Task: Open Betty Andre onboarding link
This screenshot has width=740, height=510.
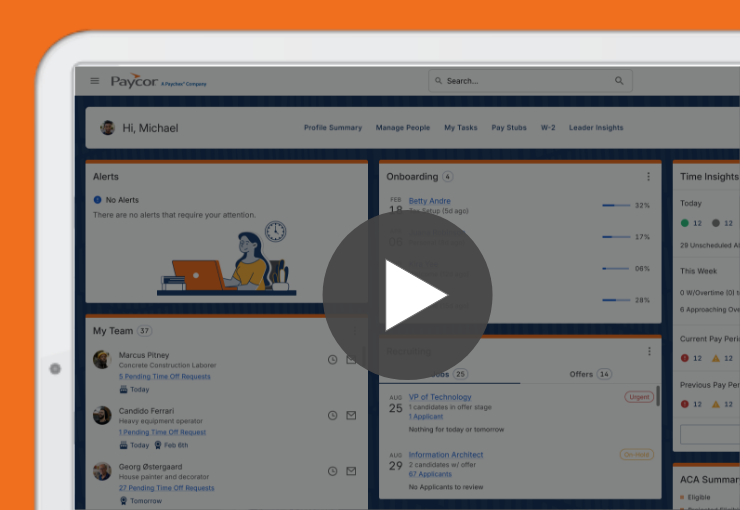Action: 429,201
